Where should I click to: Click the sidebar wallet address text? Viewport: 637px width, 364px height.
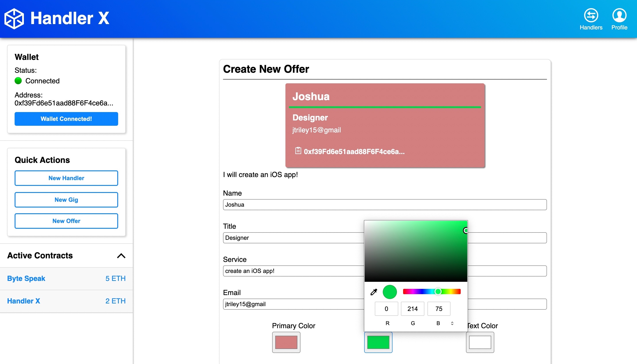click(64, 103)
